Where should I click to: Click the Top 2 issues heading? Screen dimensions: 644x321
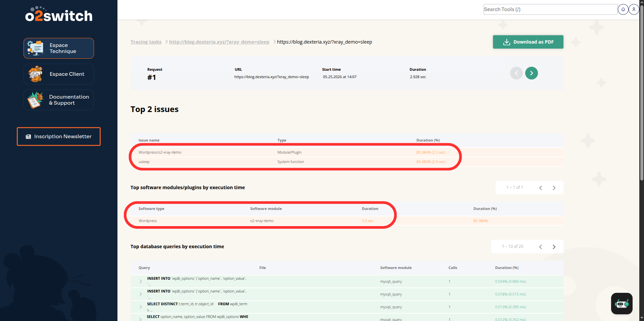pyautogui.click(x=154, y=109)
